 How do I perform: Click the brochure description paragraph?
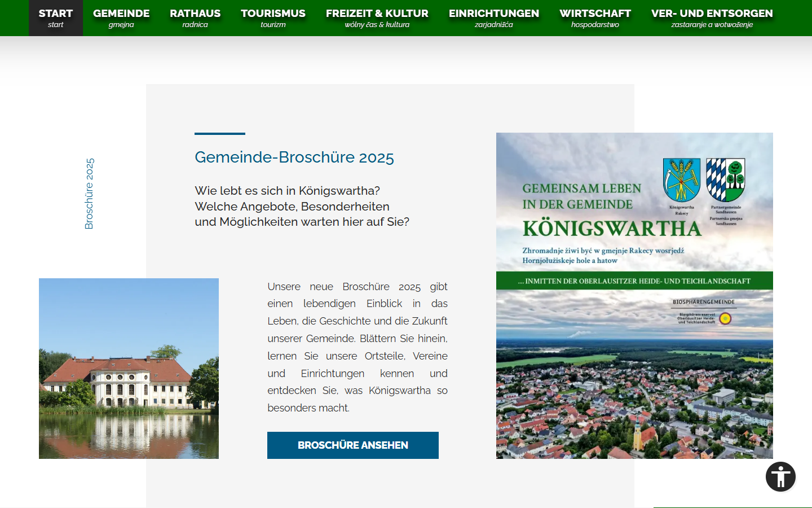(x=357, y=347)
